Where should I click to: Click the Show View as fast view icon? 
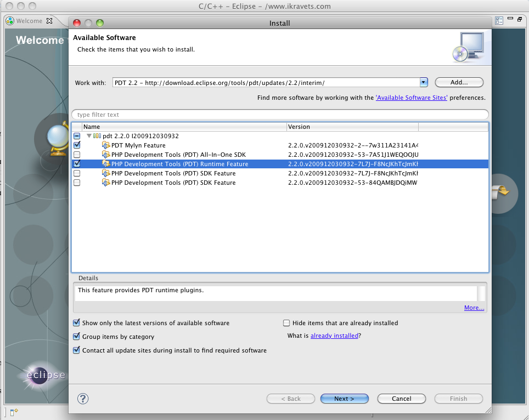tap(14, 412)
